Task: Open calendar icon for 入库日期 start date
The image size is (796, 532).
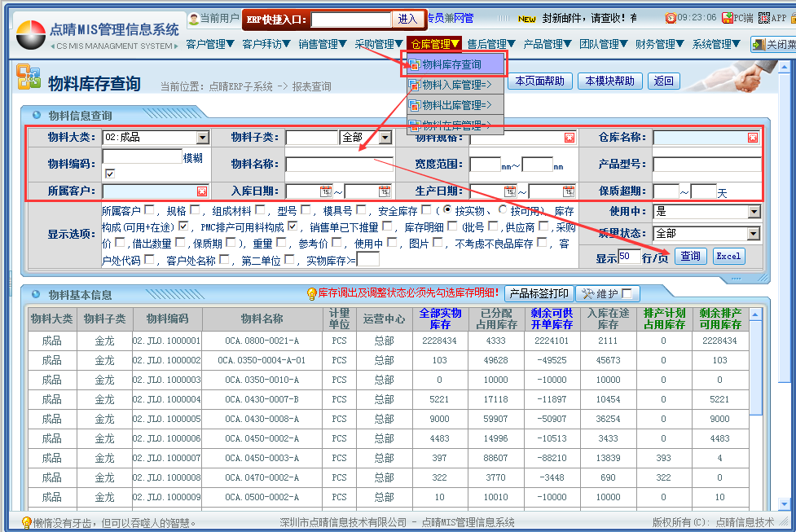Action: pyautogui.click(x=326, y=191)
